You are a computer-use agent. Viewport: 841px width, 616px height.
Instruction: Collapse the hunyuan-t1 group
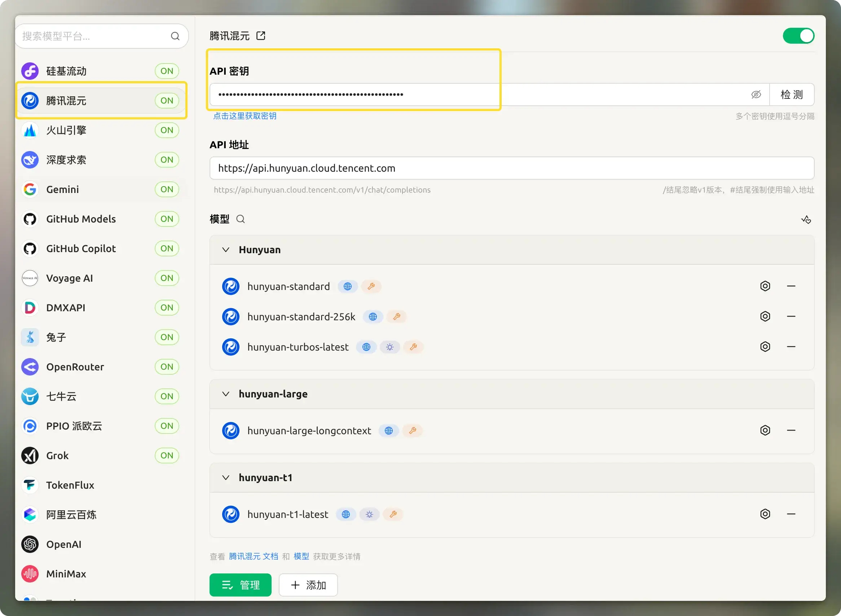click(x=225, y=478)
